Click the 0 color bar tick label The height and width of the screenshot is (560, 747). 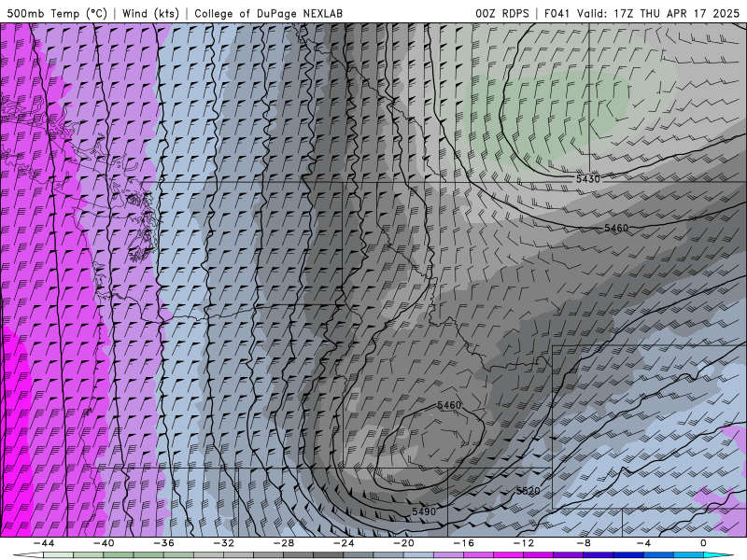coord(704,543)
